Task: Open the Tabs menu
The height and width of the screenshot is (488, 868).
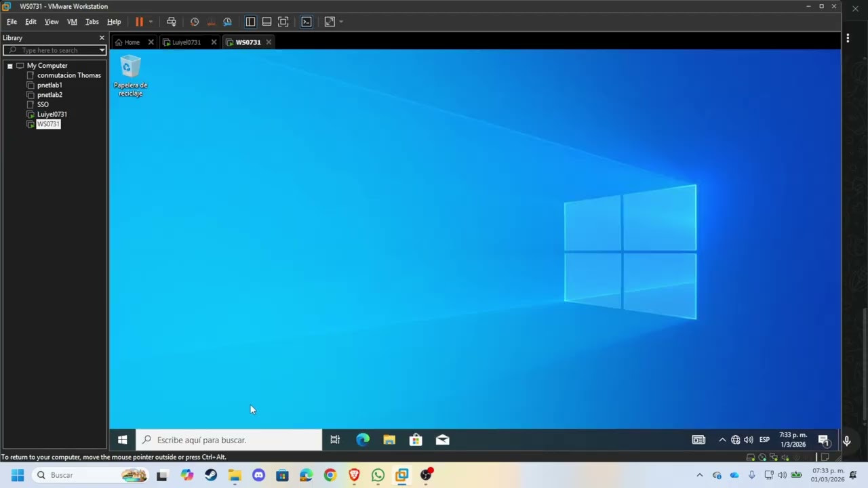Action: click(x=92, y=22)
